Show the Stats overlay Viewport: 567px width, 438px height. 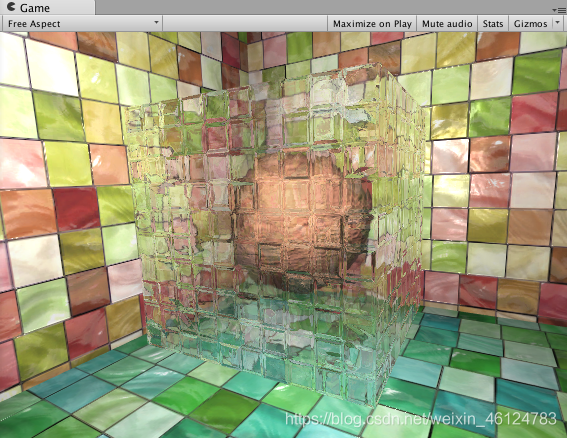tap(493, 24)
